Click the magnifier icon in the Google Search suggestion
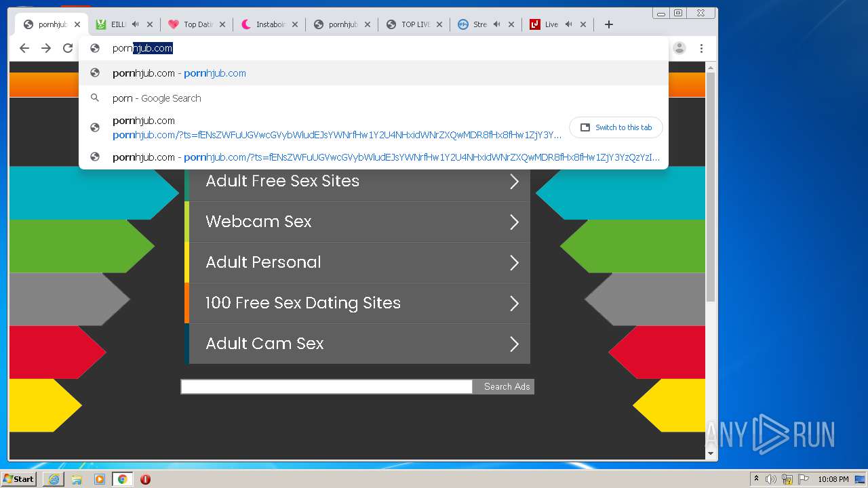The width and height of the screenshot is (868, 488). click(x=95, y=98)
